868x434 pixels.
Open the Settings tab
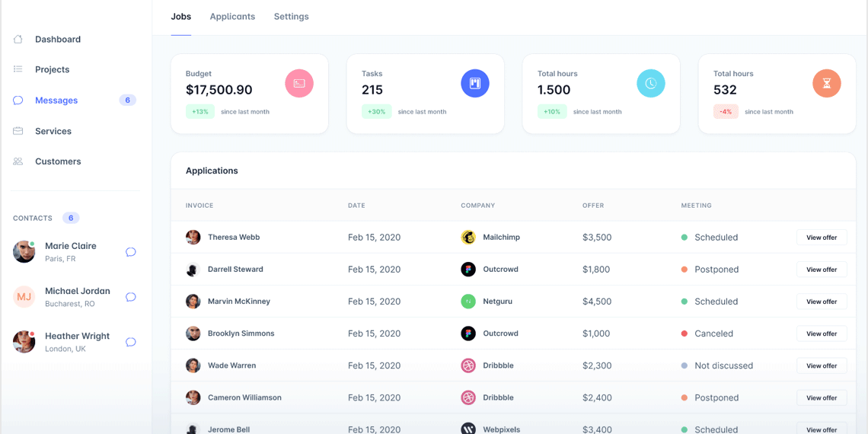[x=292, y=17]
